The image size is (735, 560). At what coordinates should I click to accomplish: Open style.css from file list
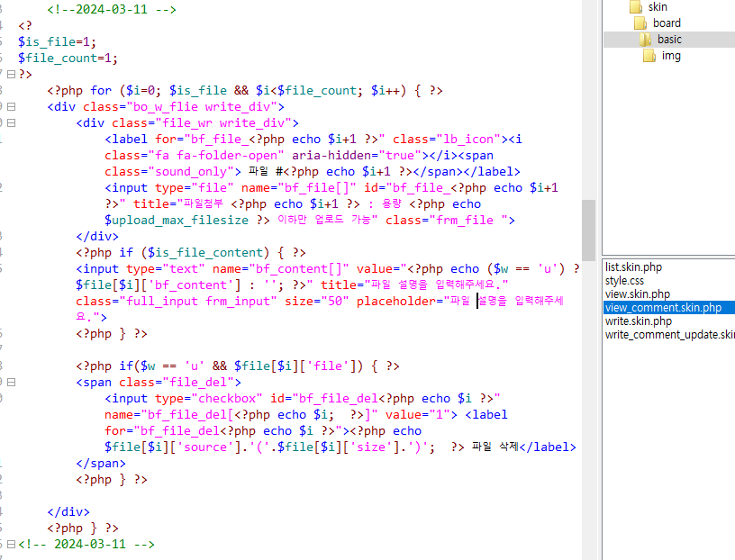[623, 281]
